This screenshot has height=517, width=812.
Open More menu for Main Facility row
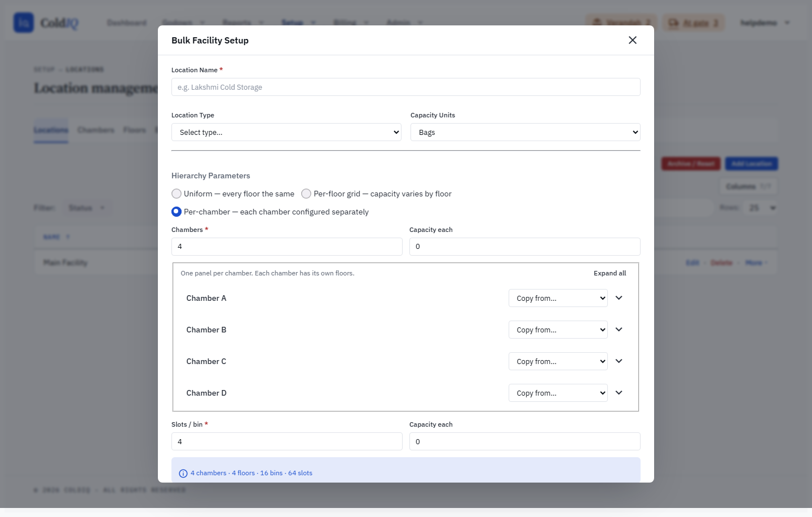(x=756, y=262)
